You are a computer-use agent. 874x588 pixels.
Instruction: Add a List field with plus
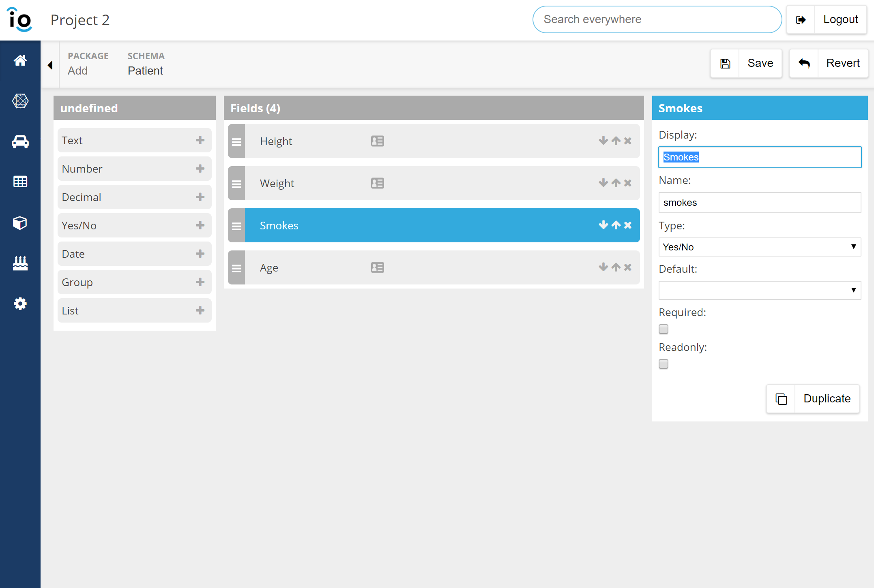point(200,310)
